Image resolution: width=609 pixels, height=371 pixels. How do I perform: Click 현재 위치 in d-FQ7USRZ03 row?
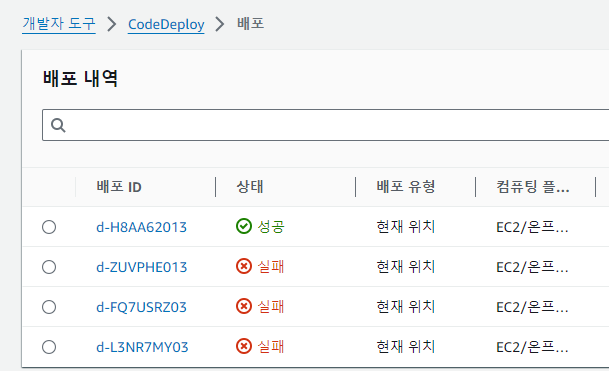click(405, 307)
